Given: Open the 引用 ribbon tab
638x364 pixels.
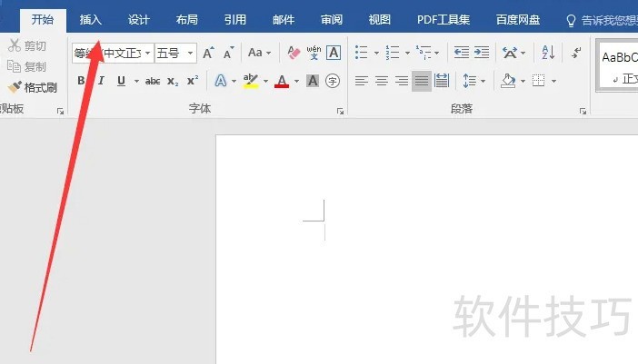Looking at the screenshot, I should (x=234, y=20).
